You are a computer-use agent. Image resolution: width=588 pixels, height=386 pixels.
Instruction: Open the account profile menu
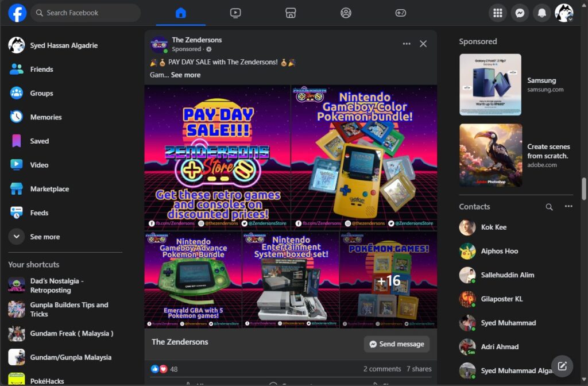tap(564, 13)
